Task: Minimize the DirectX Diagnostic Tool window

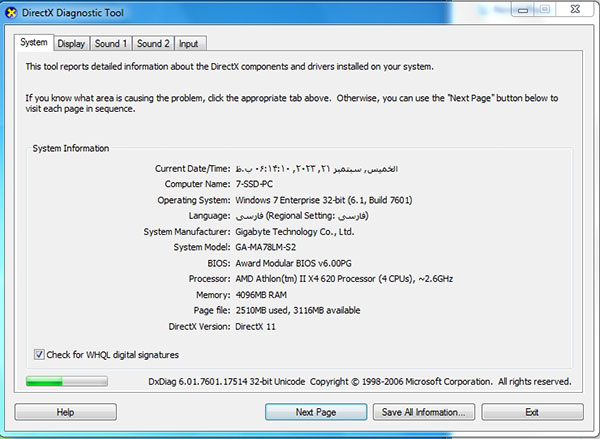Action: pyautogui.click(x=523, y=10)
